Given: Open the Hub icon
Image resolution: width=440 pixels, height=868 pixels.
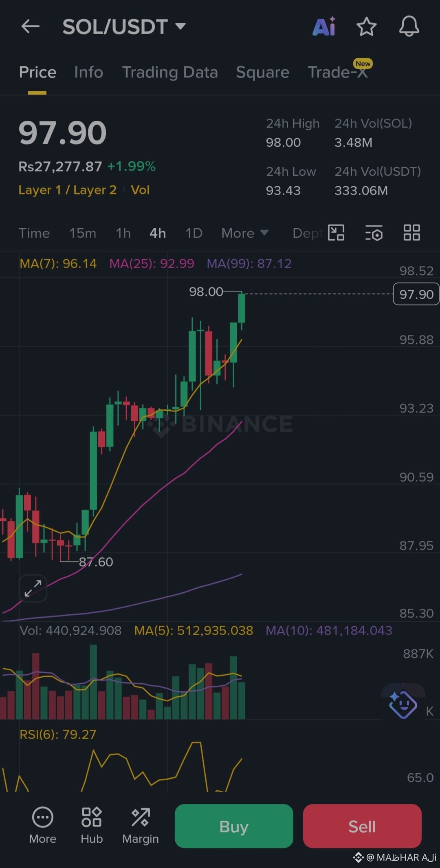Looking at the screenshot, I should click(92, 825).
